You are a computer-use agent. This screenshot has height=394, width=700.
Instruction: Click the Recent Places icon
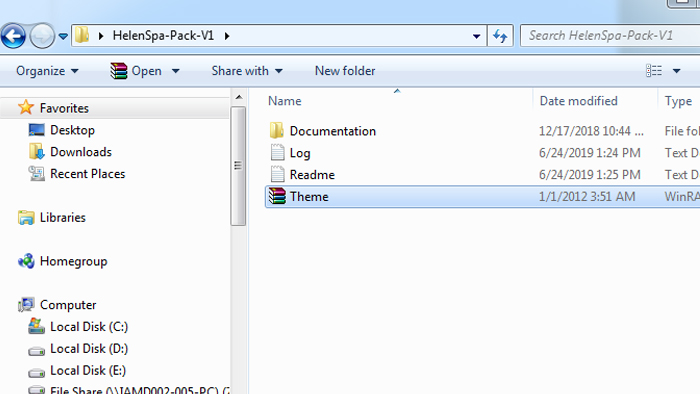[x=37, y=174]
